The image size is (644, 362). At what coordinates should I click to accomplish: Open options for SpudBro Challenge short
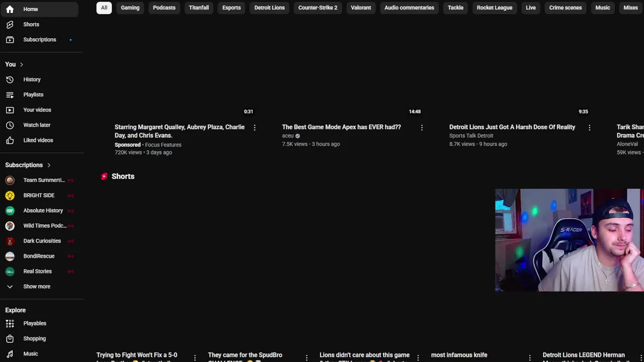[x=306, y=357]
